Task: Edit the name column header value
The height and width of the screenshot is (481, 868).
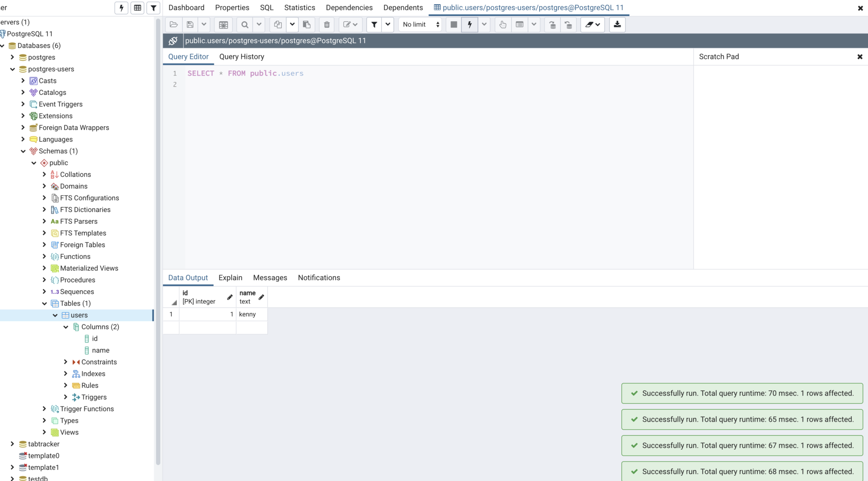Action: point(262,297)
